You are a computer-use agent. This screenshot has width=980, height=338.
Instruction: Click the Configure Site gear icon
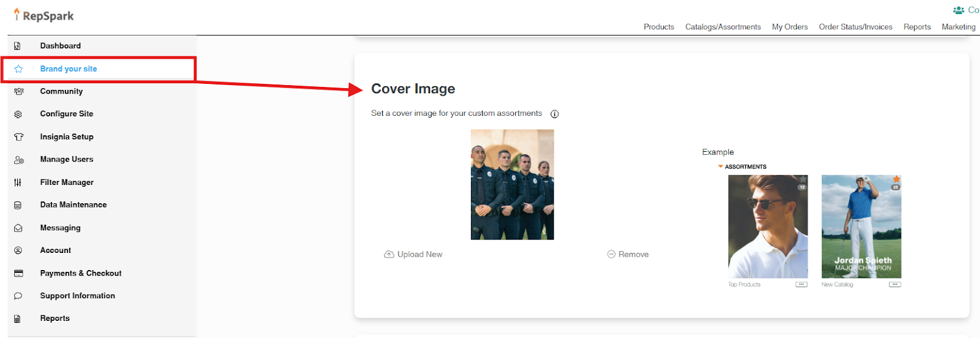click(18, 115)
